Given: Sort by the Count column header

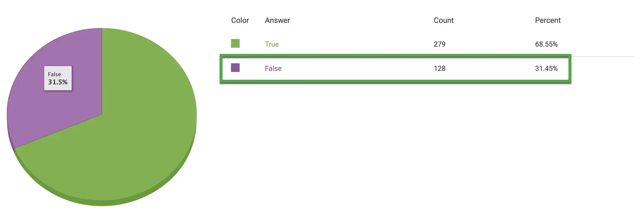Looking at the screenshot, I should (443, 20).
